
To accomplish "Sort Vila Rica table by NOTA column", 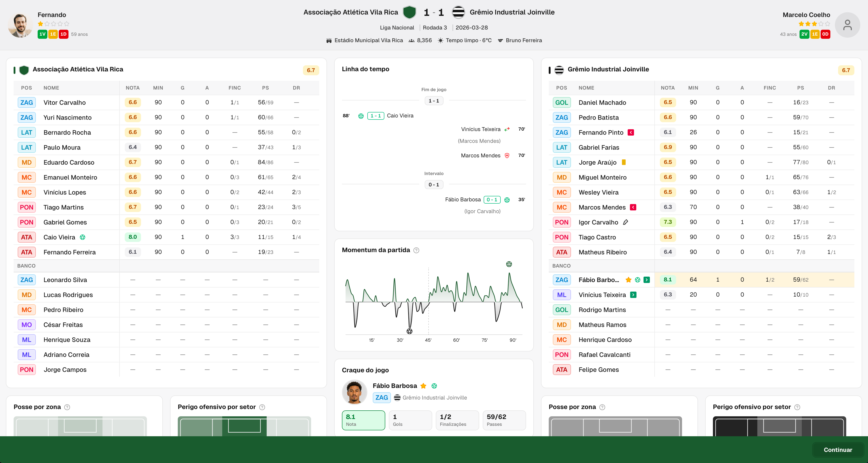I will 132,88.
